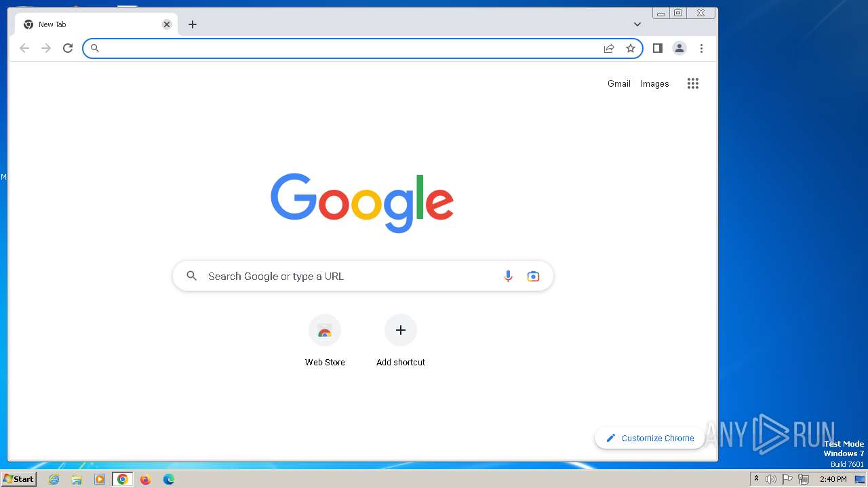The height and width of the screenshot is (488, 868).
Task: Close the New Tab tab
Action: click(167, 24)
